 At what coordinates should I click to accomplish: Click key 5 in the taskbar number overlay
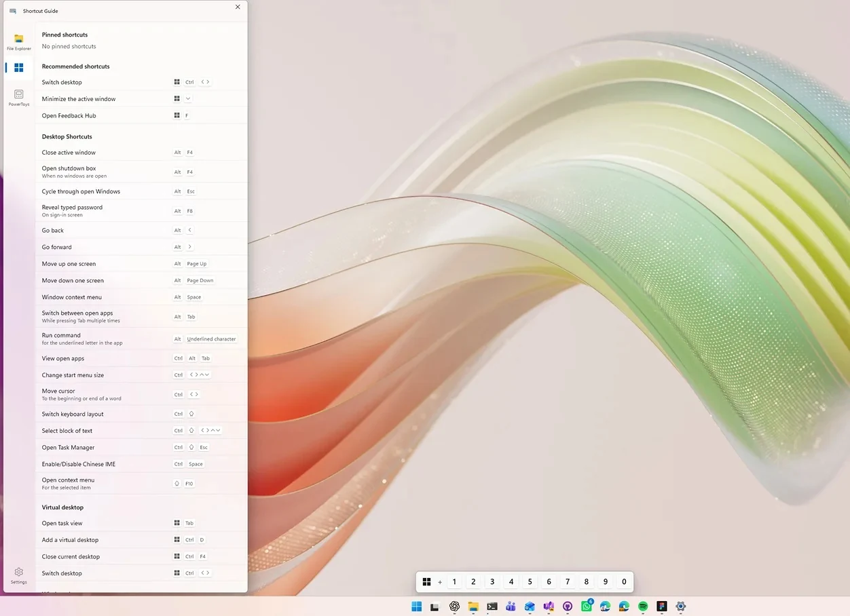tap(530, 582)
